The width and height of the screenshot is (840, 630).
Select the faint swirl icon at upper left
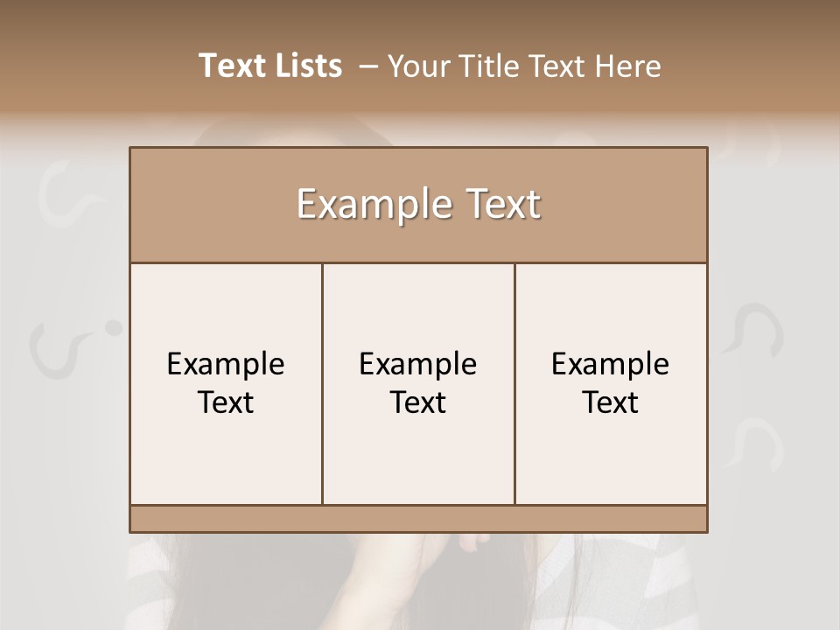(x=68, y=192)
